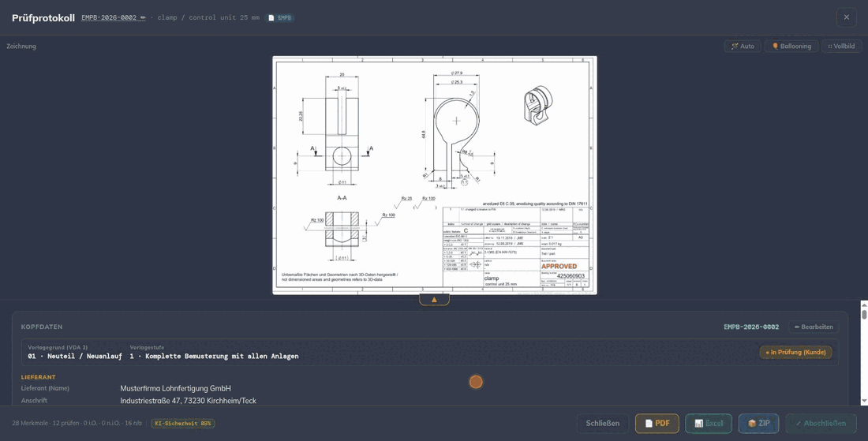Click Abschließen to finalize the protocol
This screenshot has height=441, width=868.
click(821, 424)
